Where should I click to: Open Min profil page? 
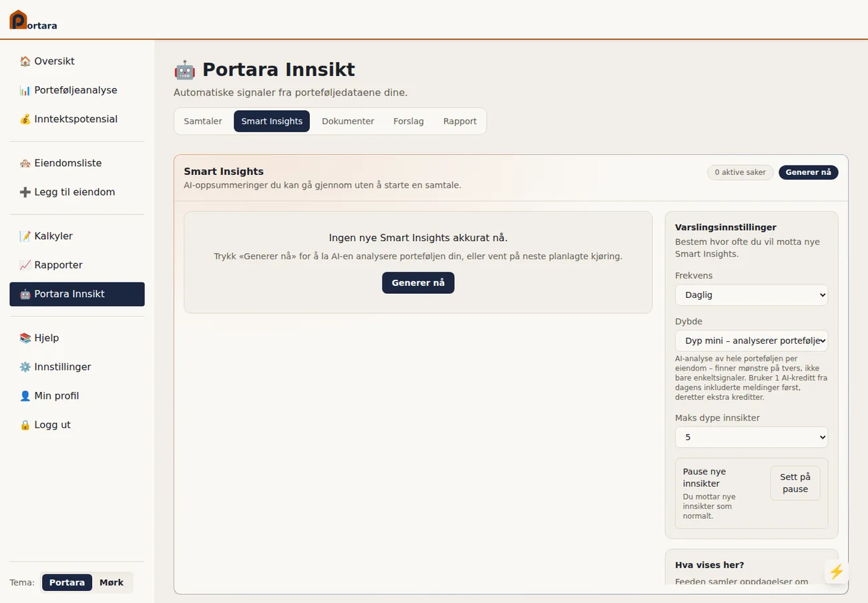coord(77,395)
